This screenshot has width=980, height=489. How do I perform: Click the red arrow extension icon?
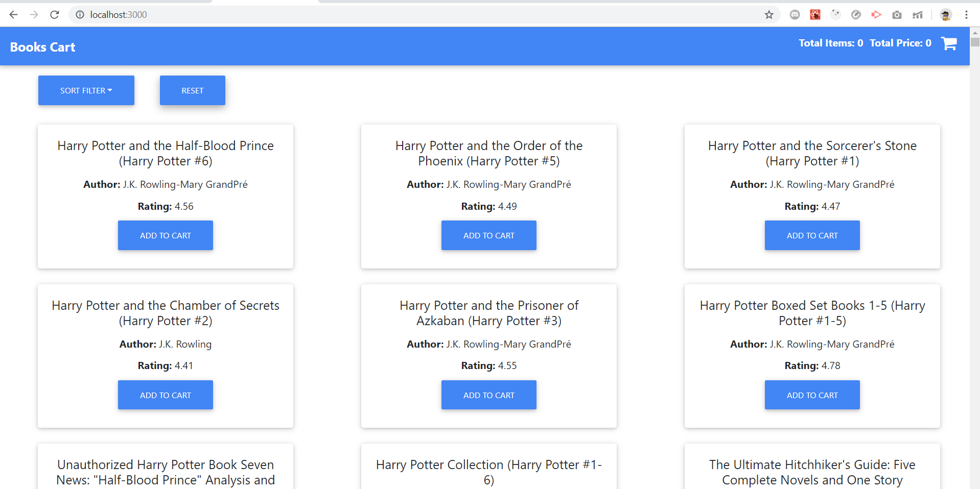(x=876, y=15)
